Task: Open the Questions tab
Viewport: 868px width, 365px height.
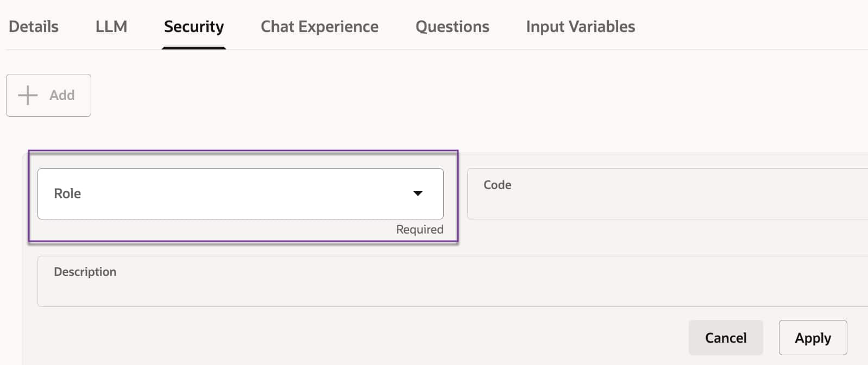Action: 452,27
